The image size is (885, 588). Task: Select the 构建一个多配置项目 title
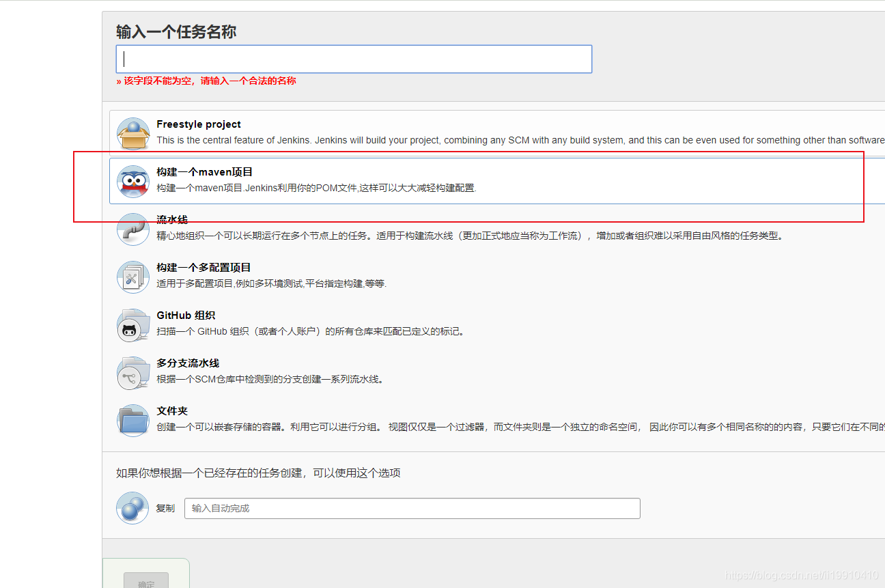click(203, 268)
